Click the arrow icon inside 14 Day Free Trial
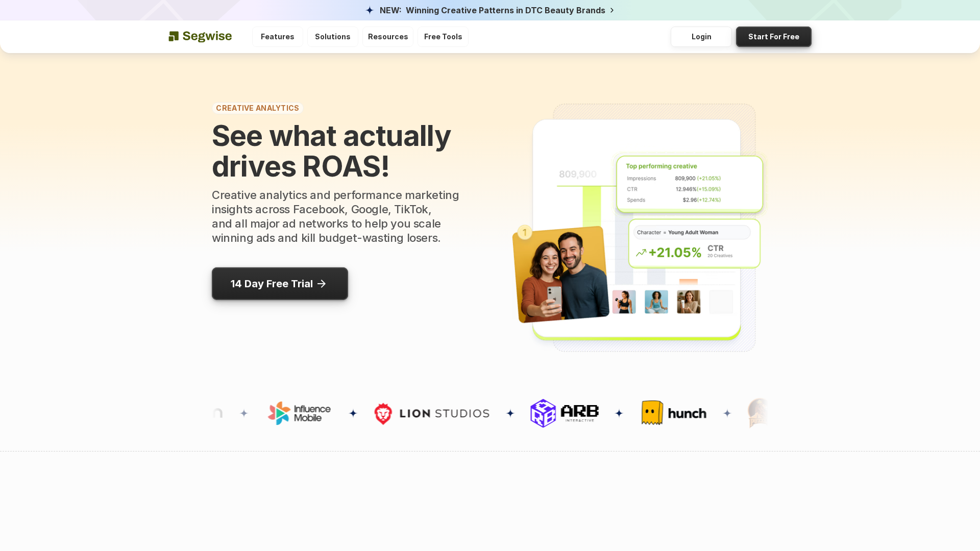The height and width of the screenshot is (551, 980). [x=322, y=284]
